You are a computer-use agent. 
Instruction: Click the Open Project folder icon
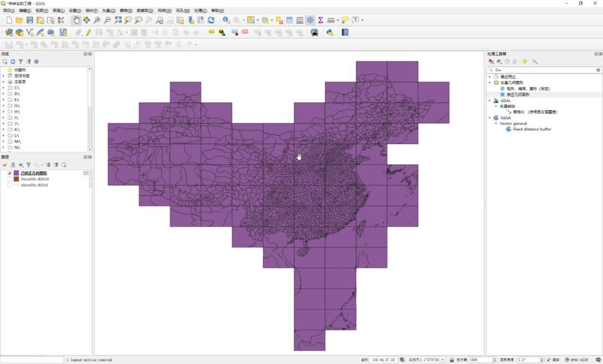pos(20,20)
